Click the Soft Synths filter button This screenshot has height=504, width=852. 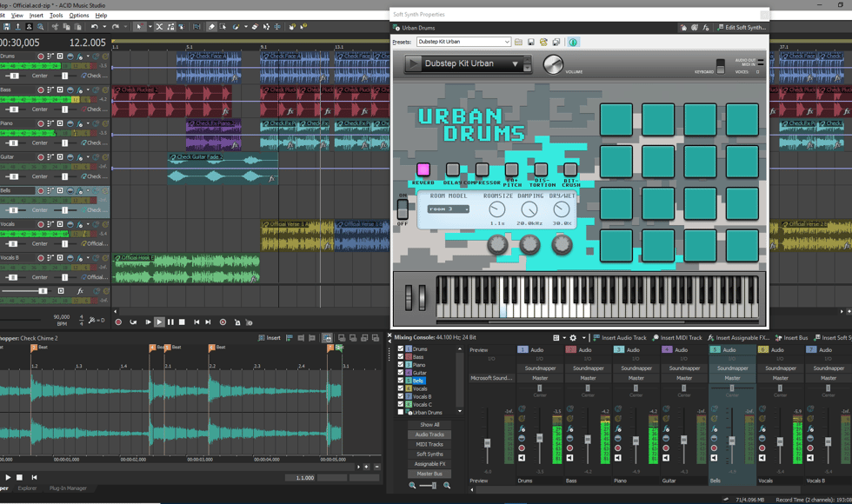pos(429,454)
